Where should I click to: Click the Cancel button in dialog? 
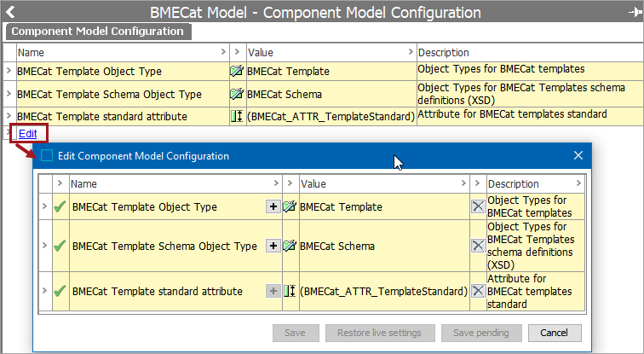tap(555, 333)
